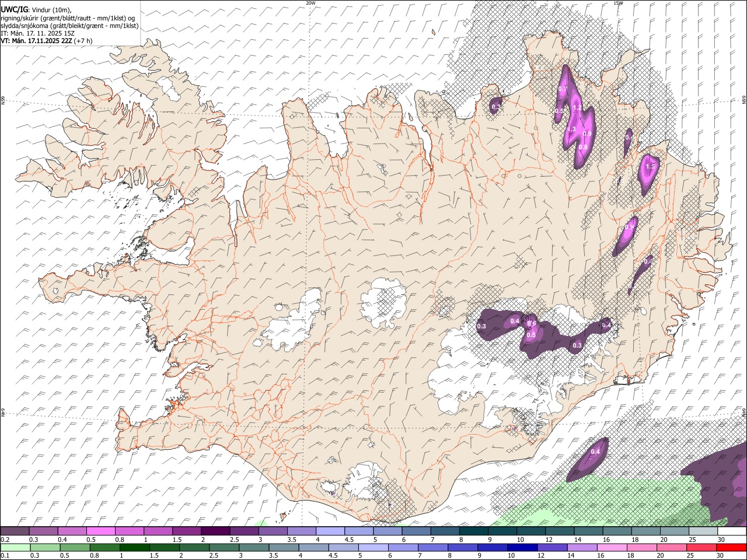Click the '1.5' snowfall value in the east
The width and height of the screenshot is (747, 560).
[651, 167]
